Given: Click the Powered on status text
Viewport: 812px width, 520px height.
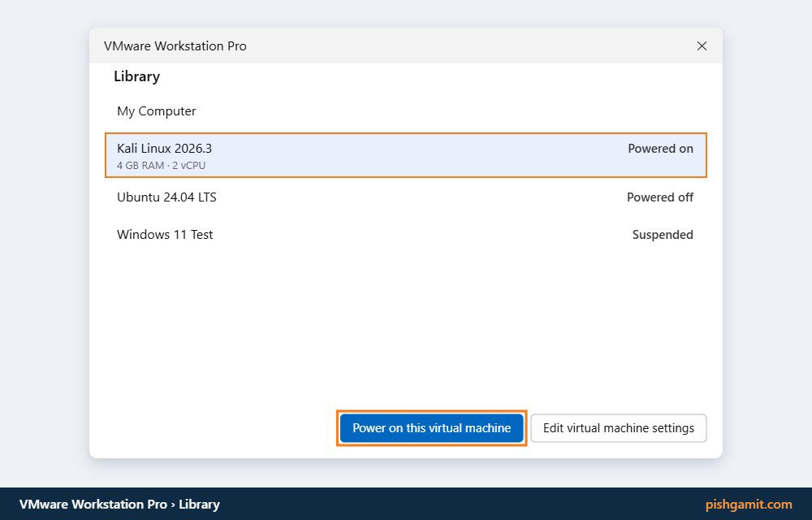Looking at the screenshot, I should pos(660,149).
